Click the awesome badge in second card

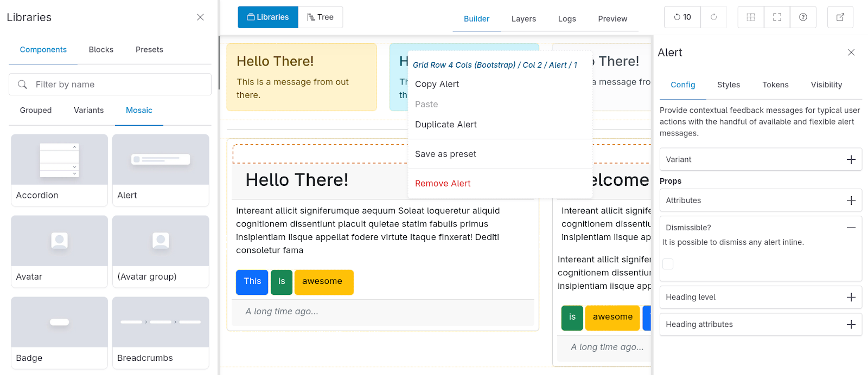(612, 318)
